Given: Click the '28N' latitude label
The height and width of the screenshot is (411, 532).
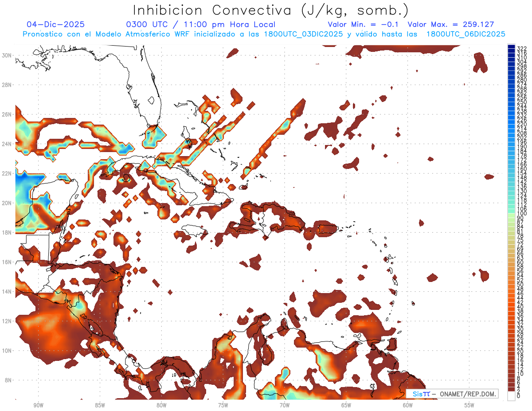Looking at the screenshot, I should [x=6, y=85].
